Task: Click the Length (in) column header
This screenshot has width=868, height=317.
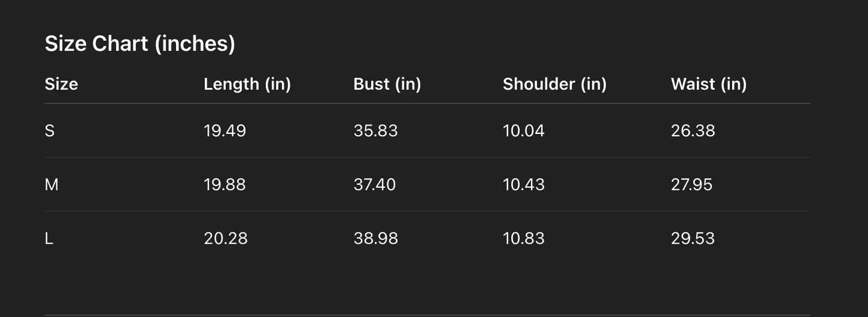Action: 247,84
